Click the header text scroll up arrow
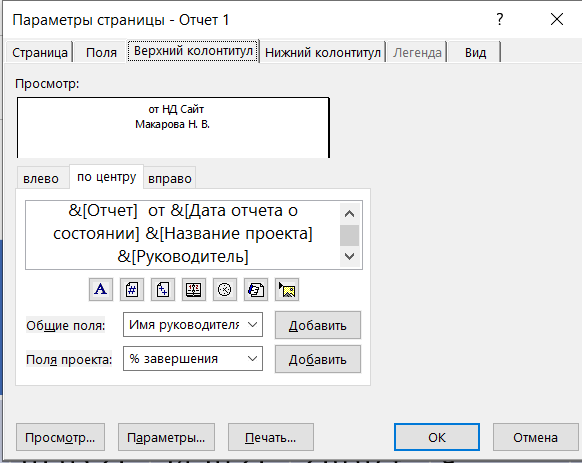The height and width of the screenshot is (463, 582). (349, 213)
